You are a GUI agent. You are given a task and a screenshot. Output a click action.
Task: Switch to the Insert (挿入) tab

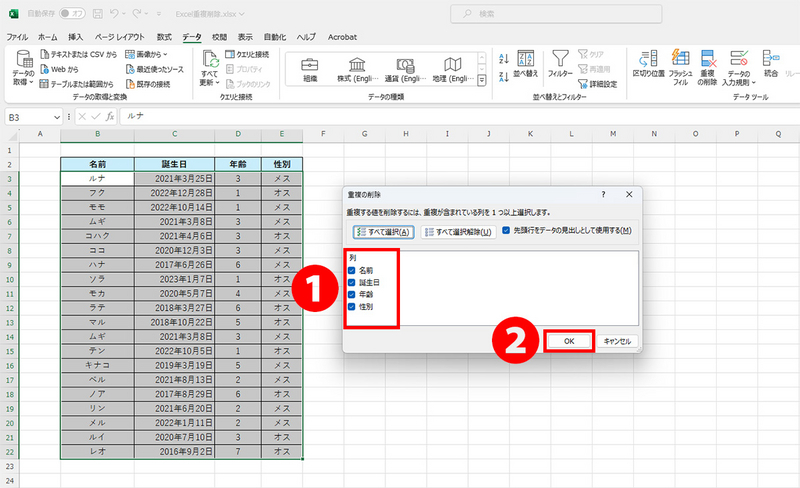pyautogui.click(x=76, y=37)
